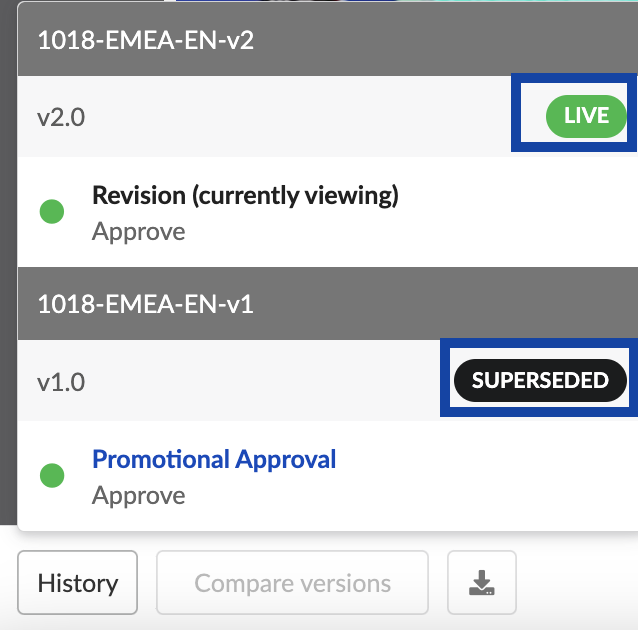Open the History panel
Screen dimensions: 638x630
tap(77, 583)
